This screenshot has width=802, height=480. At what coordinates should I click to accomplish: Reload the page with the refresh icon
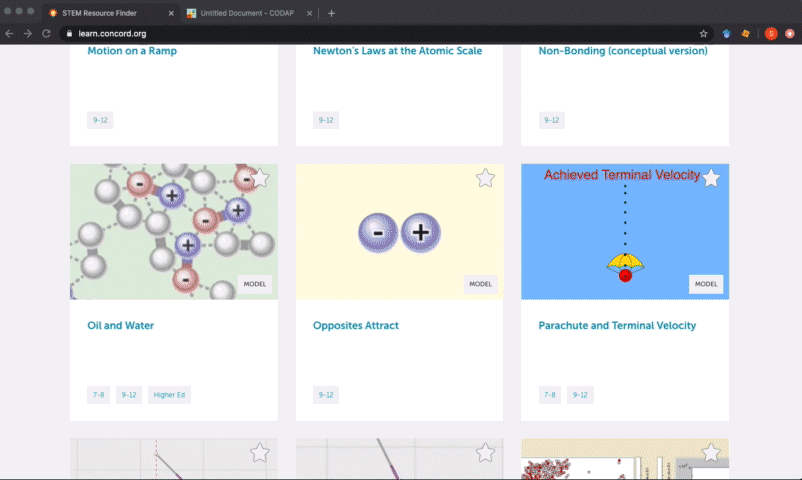tap(46, 34)
